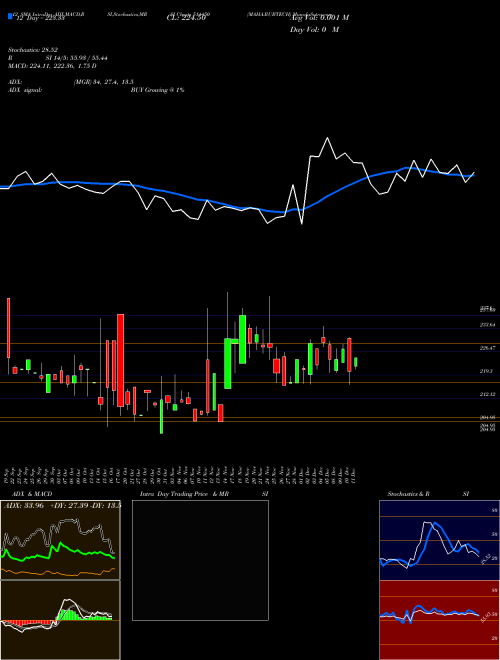Click the 'Intra Day Trading Price & MR SI' title
The height and width of the screenshot is (660, 500).
click(x=204, y=494)
